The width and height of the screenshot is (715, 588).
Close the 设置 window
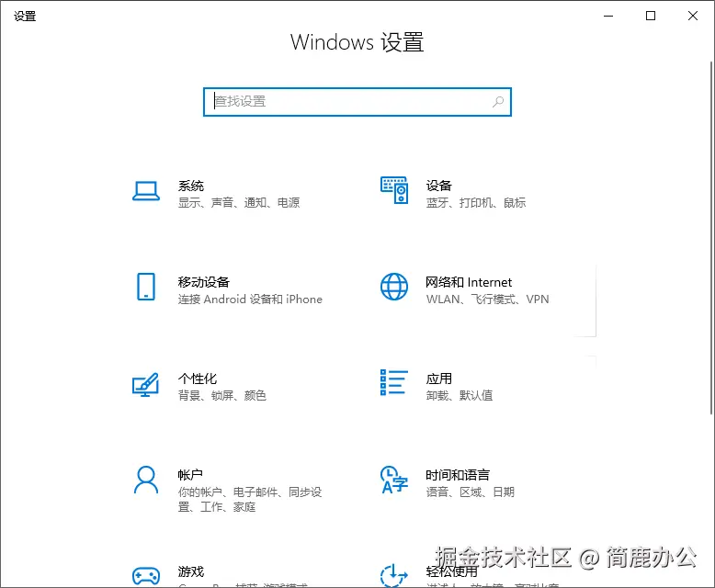693,16
